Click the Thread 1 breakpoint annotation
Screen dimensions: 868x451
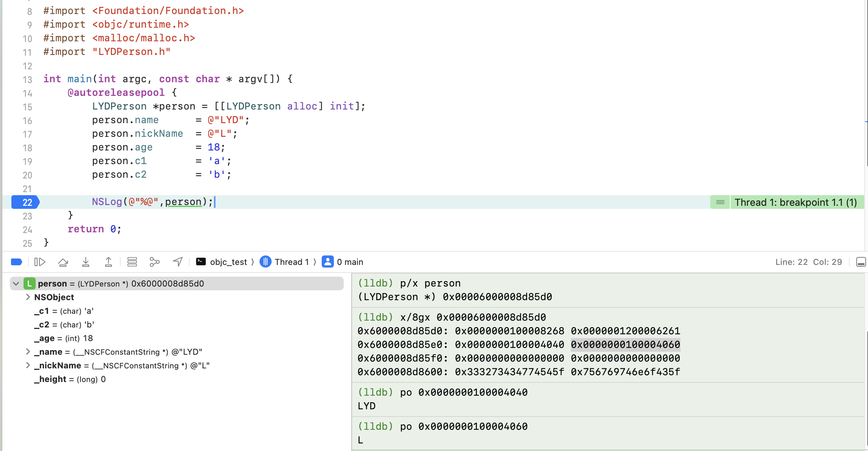[x=796, y=202]
